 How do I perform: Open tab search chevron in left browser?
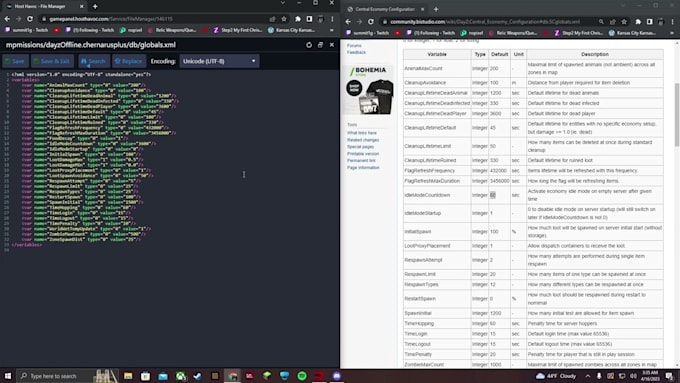coord(283,3)
